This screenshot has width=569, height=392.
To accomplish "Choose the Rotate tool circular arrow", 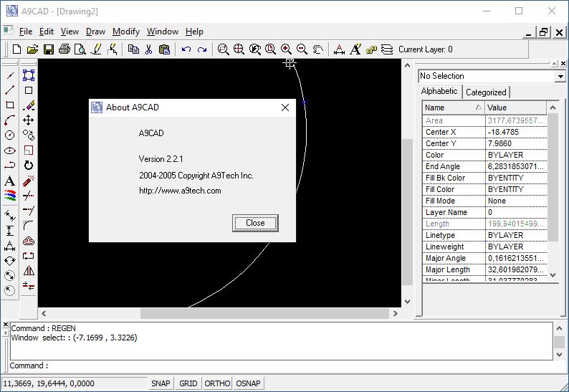I will click(x=29, y=165).
